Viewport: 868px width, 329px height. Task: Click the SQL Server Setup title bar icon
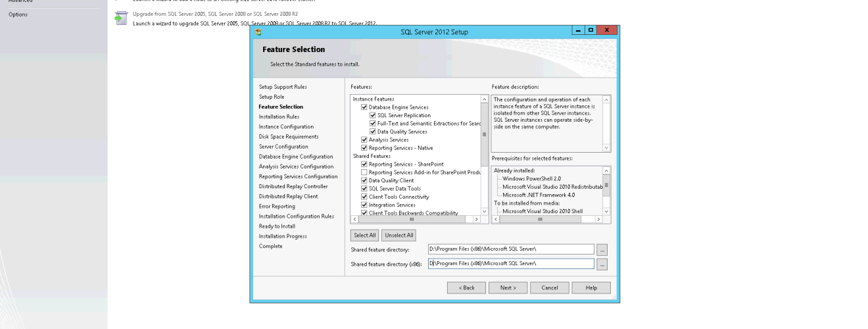click(258, 32)
